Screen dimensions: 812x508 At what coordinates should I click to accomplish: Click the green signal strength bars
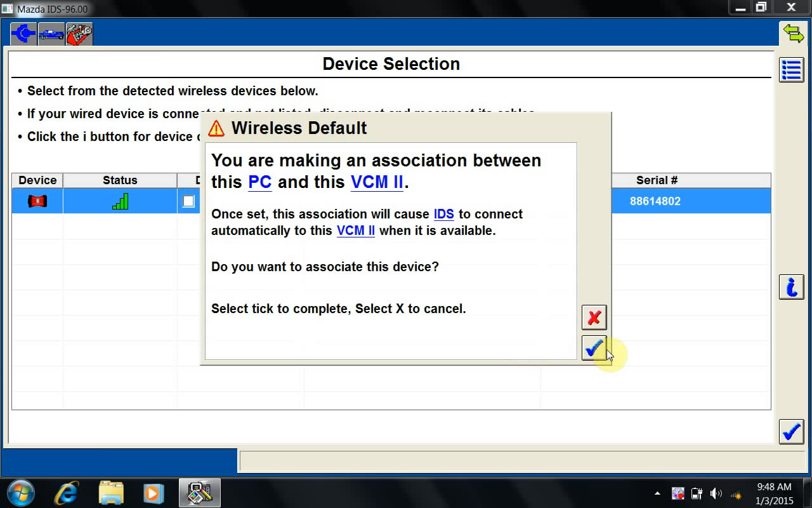click(x=120, y=201)
